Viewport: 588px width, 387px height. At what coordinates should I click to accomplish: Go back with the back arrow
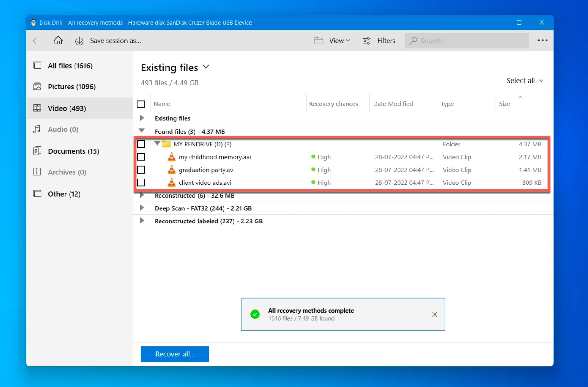coord(36,41)
